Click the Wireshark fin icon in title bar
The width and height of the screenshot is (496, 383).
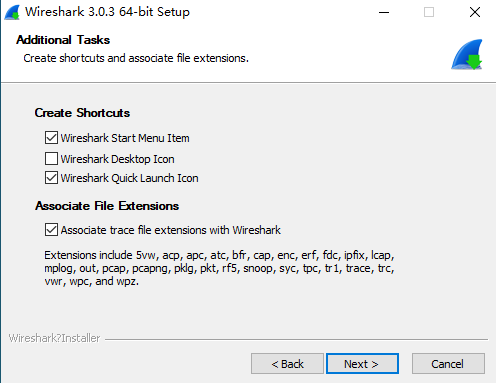pyautogui.click(x=12, y=13)
